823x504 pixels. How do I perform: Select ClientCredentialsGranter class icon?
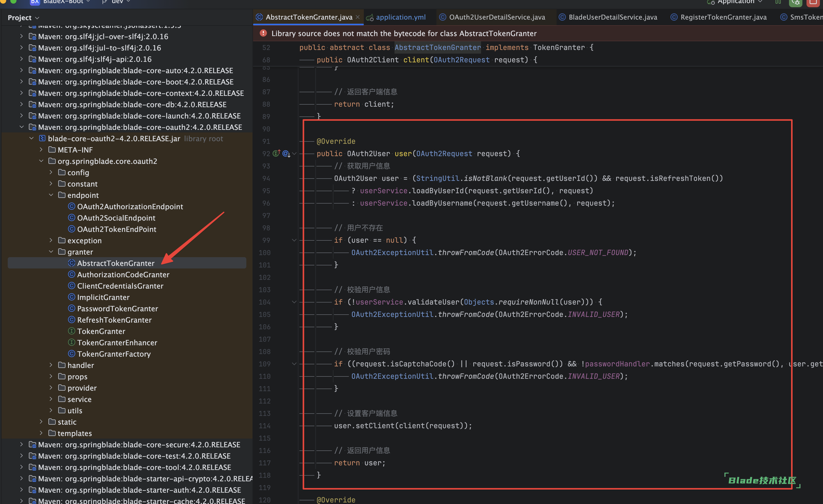71,285
